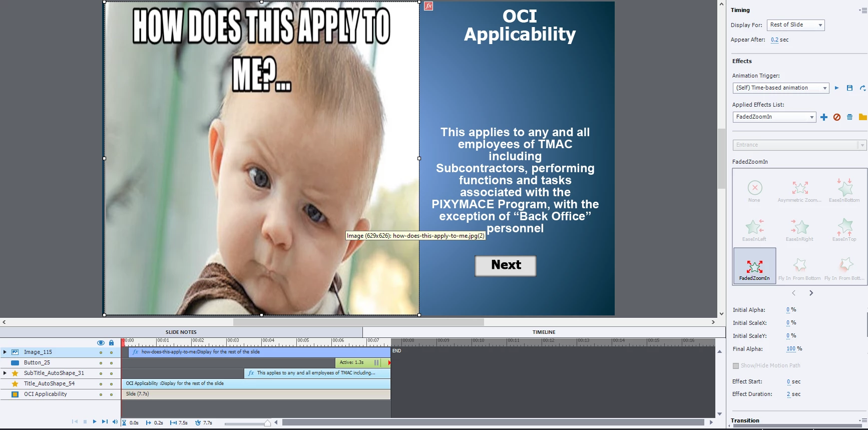Switch to the TIMELINE tab
This screenshot has width=868, height=430.
pyautogui.click(x=544, y=332)
